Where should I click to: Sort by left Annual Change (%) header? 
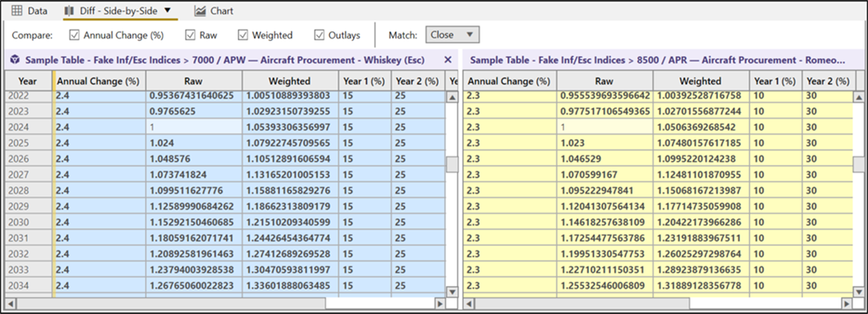coord(99,81)
